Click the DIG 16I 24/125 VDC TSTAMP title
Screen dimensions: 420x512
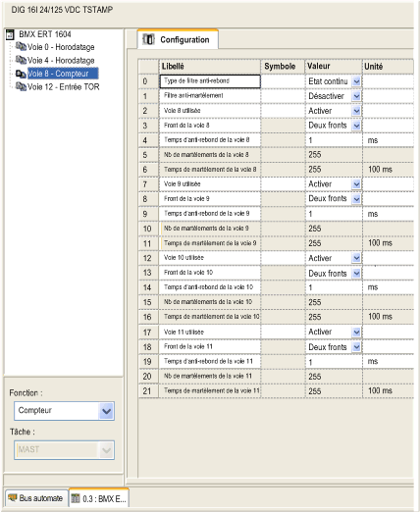pos(62,10)
